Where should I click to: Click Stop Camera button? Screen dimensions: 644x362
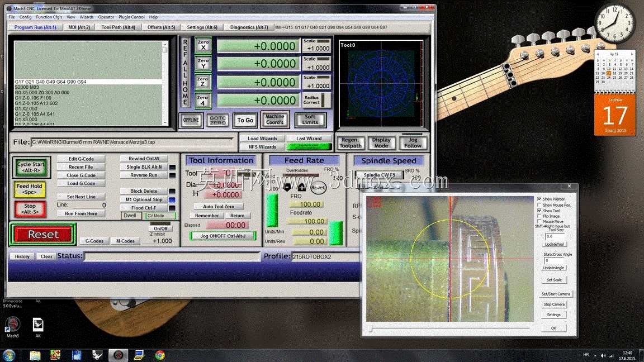pyautogui.click(x=554, y=304)
